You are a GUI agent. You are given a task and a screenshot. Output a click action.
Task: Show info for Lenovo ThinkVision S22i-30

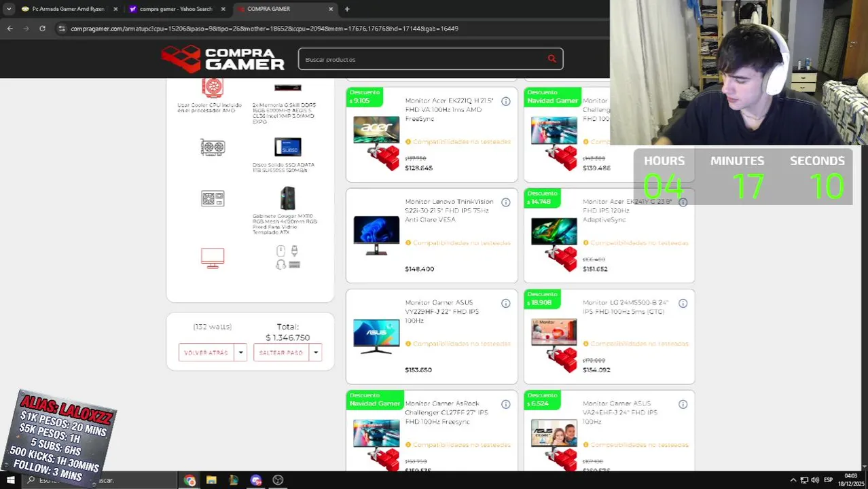coord(505,202)
